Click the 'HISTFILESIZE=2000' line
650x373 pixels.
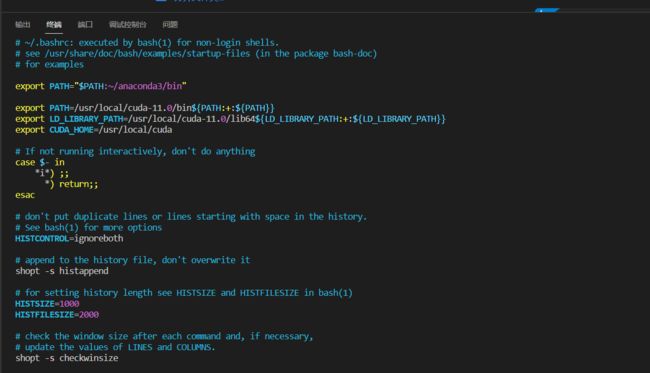(x=57, y=315)
